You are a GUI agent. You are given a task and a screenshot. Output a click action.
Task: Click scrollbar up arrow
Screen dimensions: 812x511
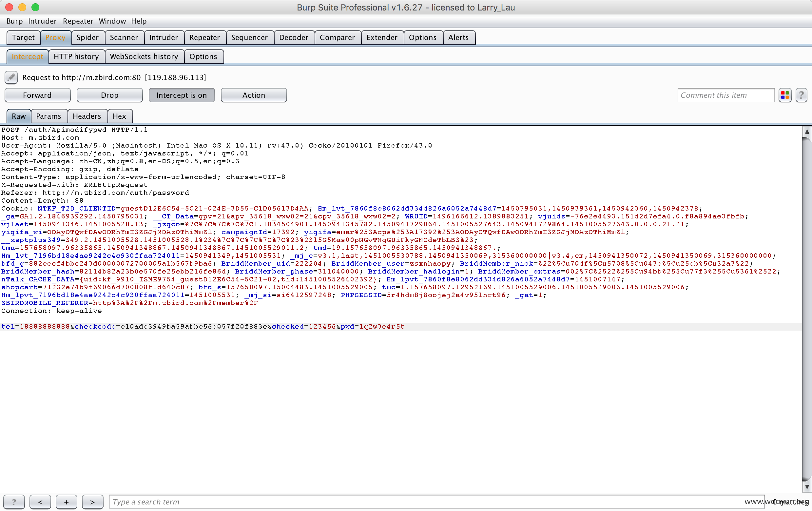pos(807,132)
